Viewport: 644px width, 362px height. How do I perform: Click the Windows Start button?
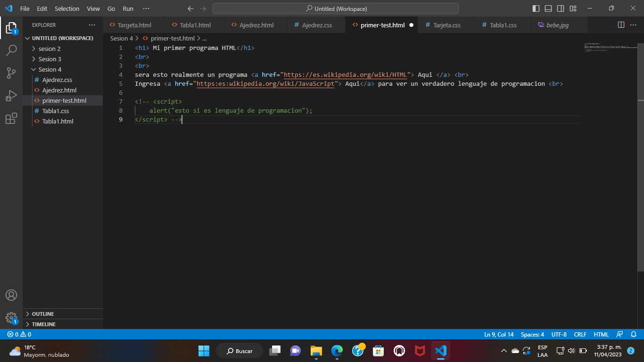point(204,351)
